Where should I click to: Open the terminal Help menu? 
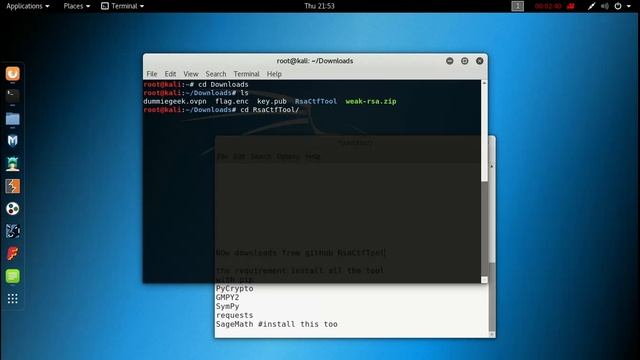(x=274, y=74)
